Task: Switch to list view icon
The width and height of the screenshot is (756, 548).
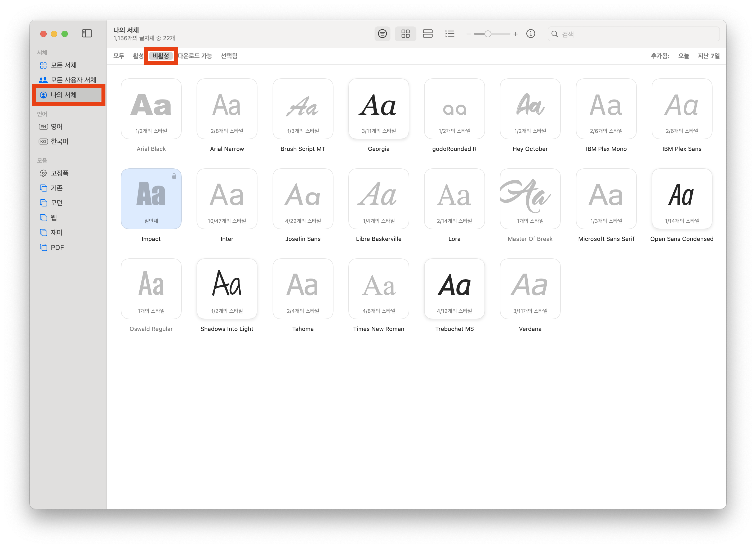Action: point(450,34)
